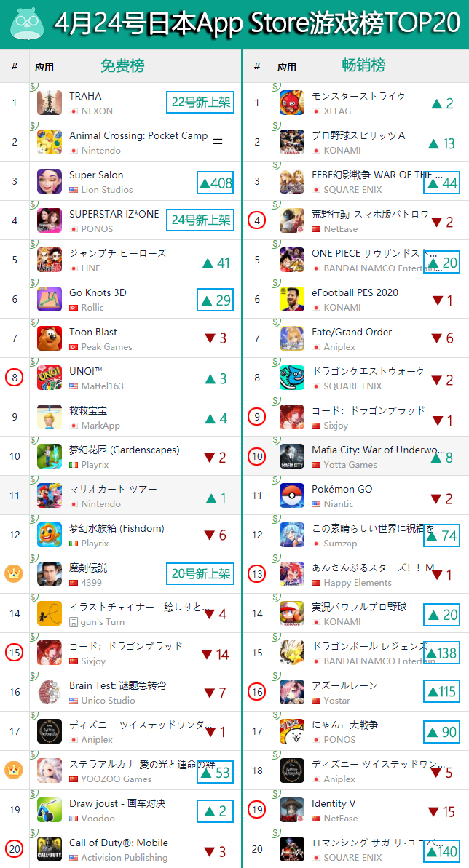Image resolution: width=469 pixels, height=868 pixels.
Task: Click the 24号新上架 label for SUPERSTAR IZ*ONE
Action: coord(200,220)
